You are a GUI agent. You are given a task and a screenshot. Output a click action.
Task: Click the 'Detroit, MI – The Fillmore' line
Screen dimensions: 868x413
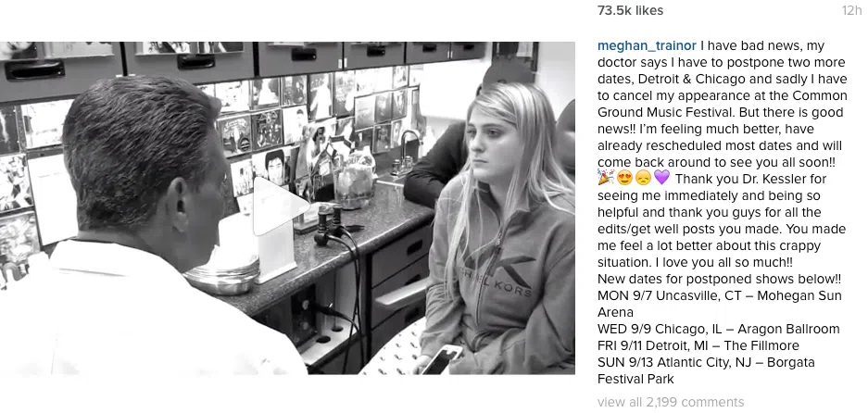coord(698,345)
